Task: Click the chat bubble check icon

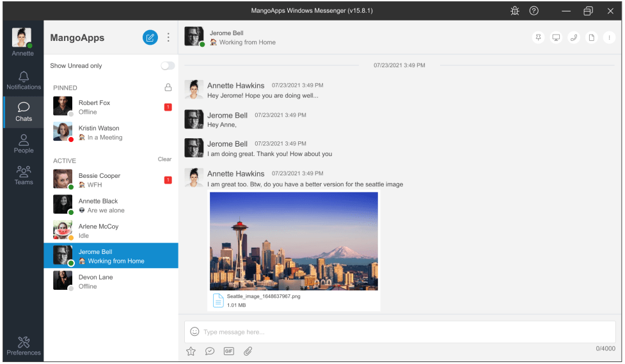Action: point(210,351)
